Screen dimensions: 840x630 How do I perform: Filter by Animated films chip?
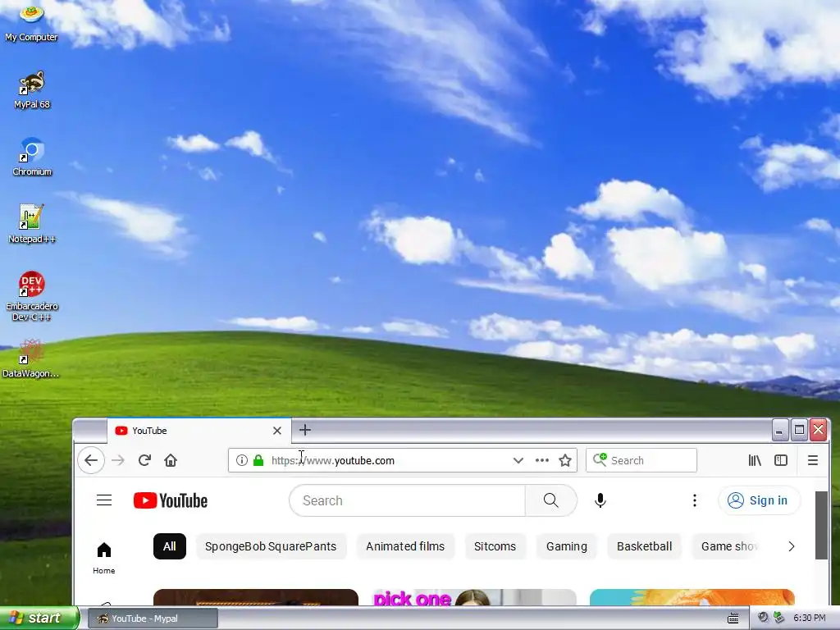click(405, 546)
